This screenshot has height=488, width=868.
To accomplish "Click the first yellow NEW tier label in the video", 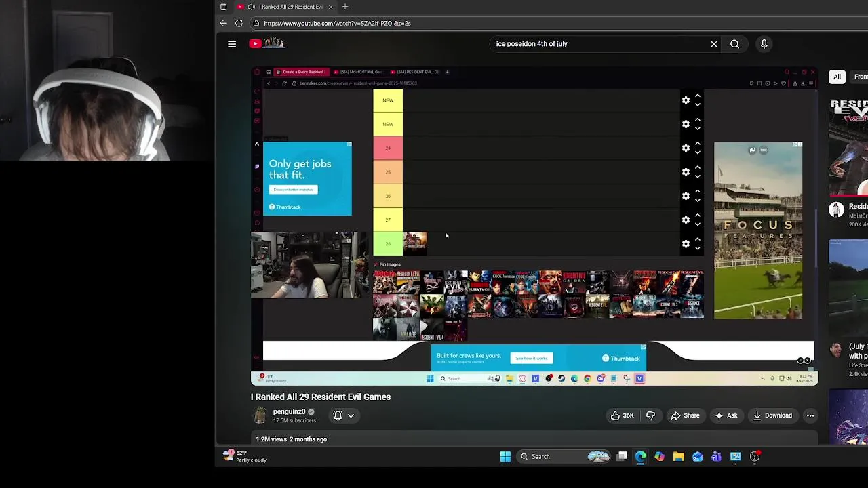I will pos(388,100).
